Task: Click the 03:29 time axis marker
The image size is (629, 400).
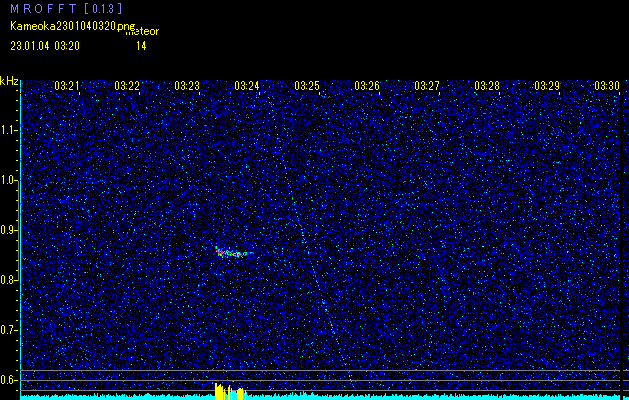Action: point(547,85)
